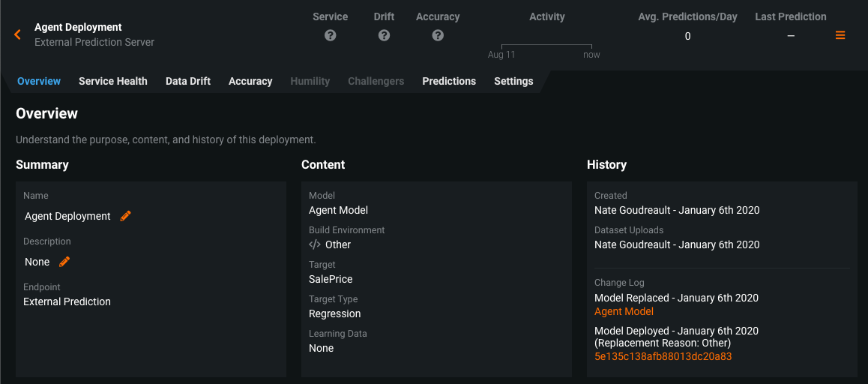Click the Humility tab
Image resolution: width=868 pixels, height=384 pixels.
pyautogui.click(x=310, y=81)
